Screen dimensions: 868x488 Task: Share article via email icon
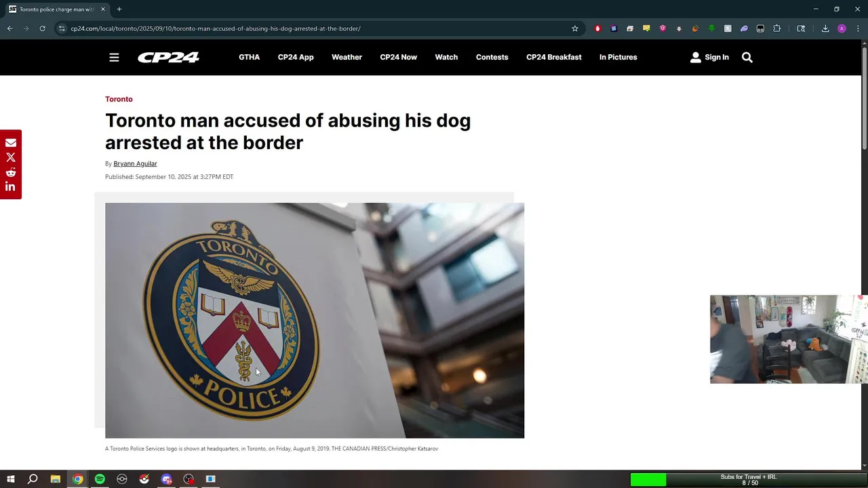(x=11, y=143)
